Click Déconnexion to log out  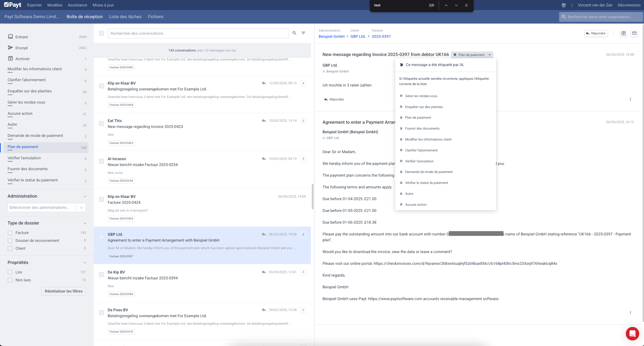629,5
